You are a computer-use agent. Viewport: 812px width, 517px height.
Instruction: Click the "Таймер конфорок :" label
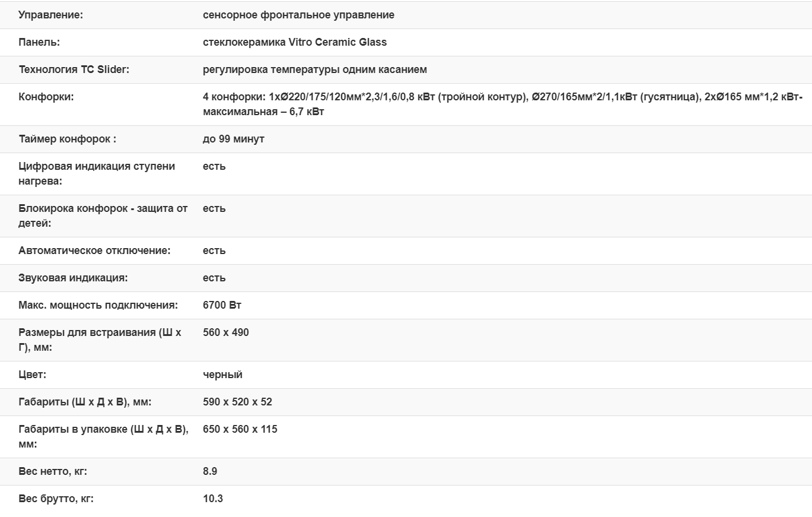67,139
